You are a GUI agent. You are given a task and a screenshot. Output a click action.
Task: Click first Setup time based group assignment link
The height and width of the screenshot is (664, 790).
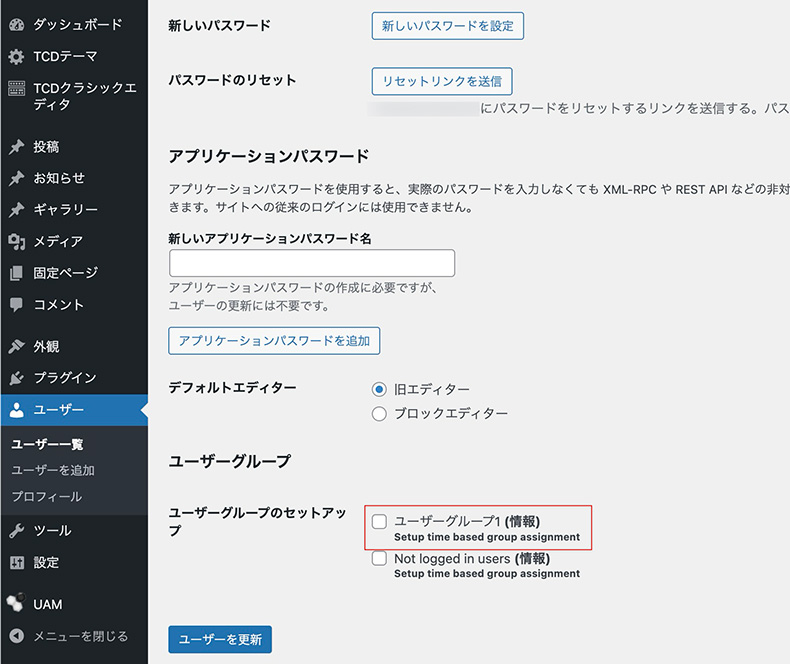(487, 537)
